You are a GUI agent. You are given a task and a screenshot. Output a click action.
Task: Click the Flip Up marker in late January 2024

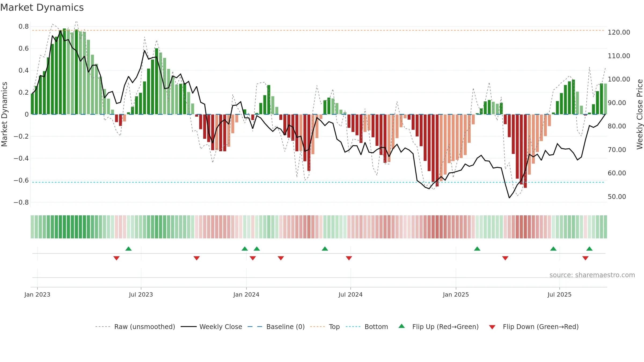point(257,249)
